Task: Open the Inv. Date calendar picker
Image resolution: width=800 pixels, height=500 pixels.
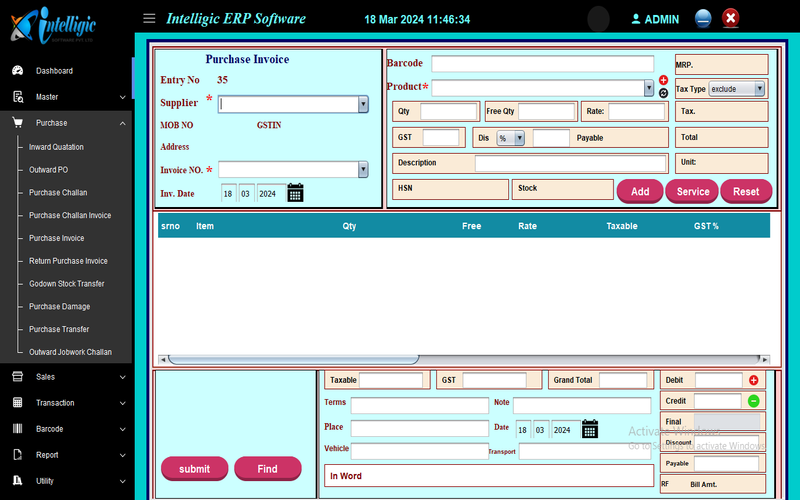Action: 295,193
